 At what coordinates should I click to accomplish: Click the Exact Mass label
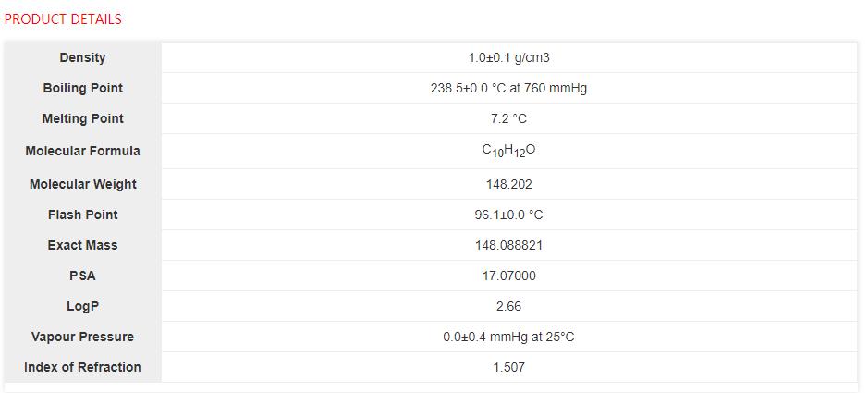pyautogui.click(x=82, y=245)
